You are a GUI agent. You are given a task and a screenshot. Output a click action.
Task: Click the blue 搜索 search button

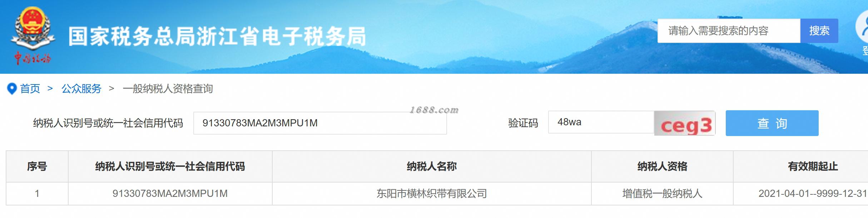coord(819,31)
